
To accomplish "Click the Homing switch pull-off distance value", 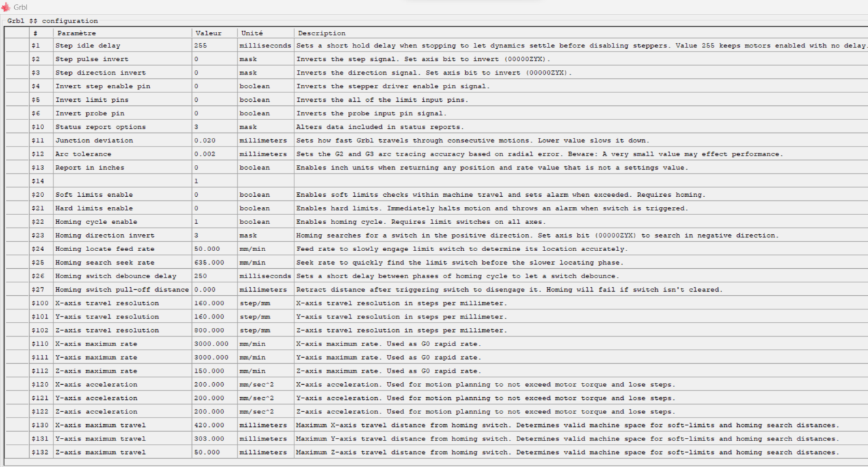I will [x=214, y=290].
